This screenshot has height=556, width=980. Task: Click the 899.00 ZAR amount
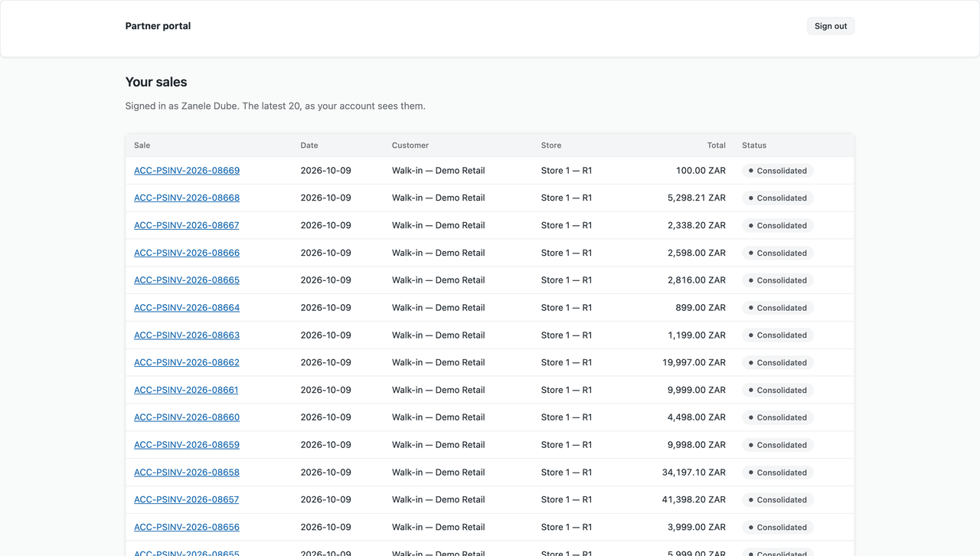coord(701,308)
